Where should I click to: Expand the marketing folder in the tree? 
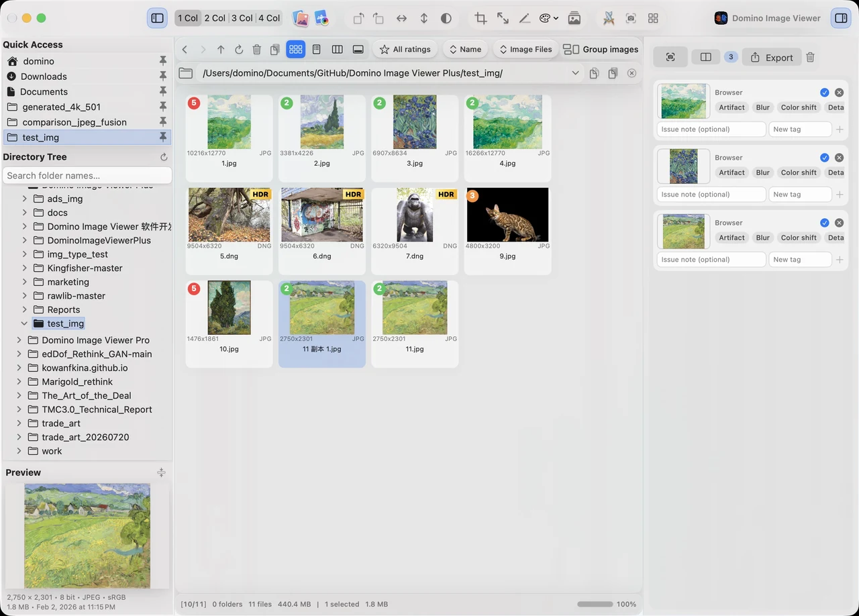[25, 282]
